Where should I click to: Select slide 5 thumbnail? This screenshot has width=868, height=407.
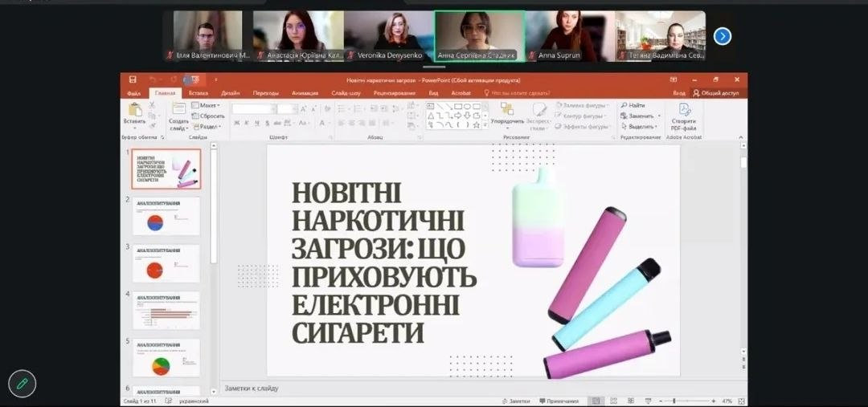point(166,358)
